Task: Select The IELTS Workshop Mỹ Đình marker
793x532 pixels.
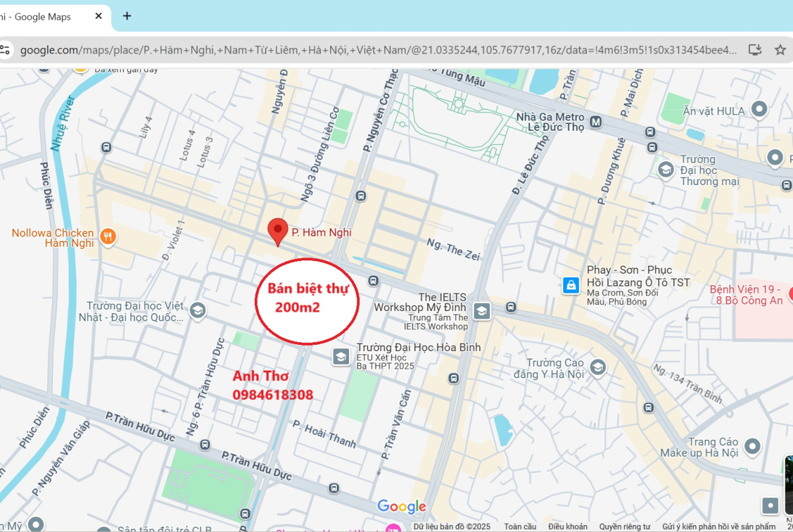Action: point(482,311)
